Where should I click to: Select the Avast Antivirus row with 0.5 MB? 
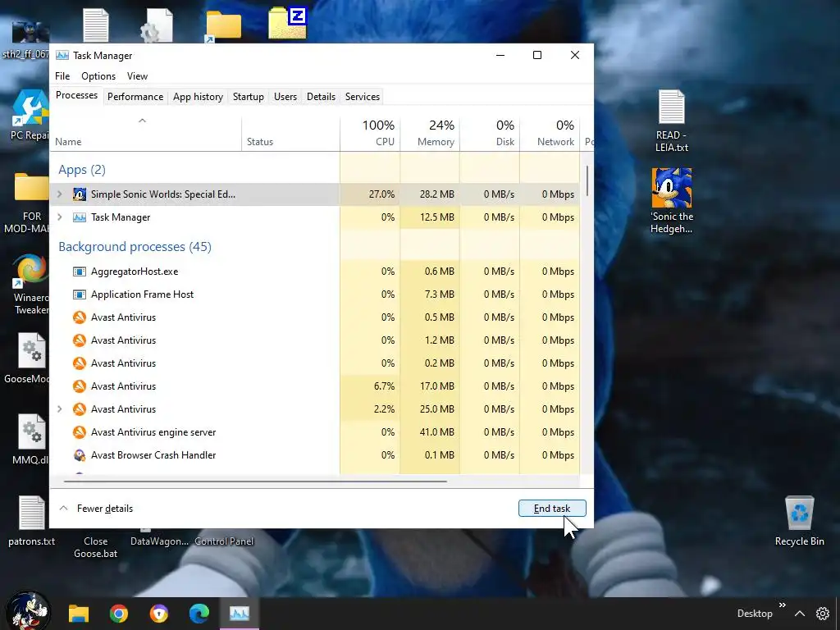click(315, 317)
